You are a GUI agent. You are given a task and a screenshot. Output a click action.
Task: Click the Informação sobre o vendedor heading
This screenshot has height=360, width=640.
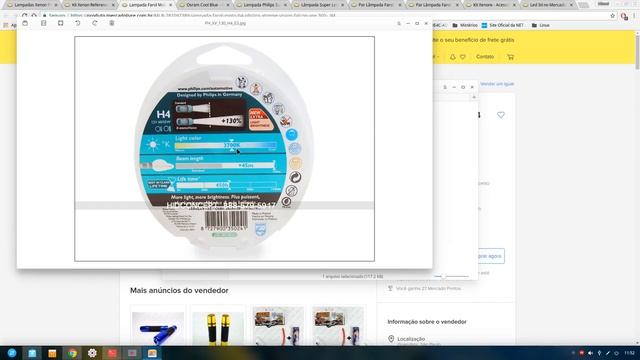pos(427,322)
